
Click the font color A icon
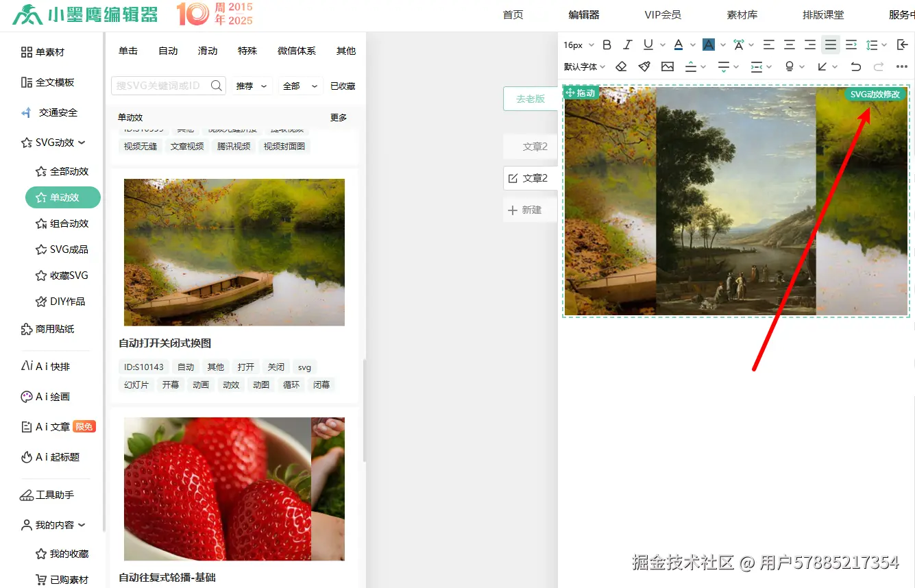678,45
